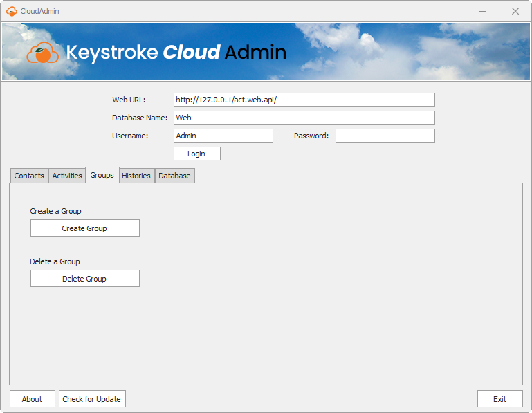532x413 pixels.
Task: Switch to the Database tab
Action: [175, 176]
